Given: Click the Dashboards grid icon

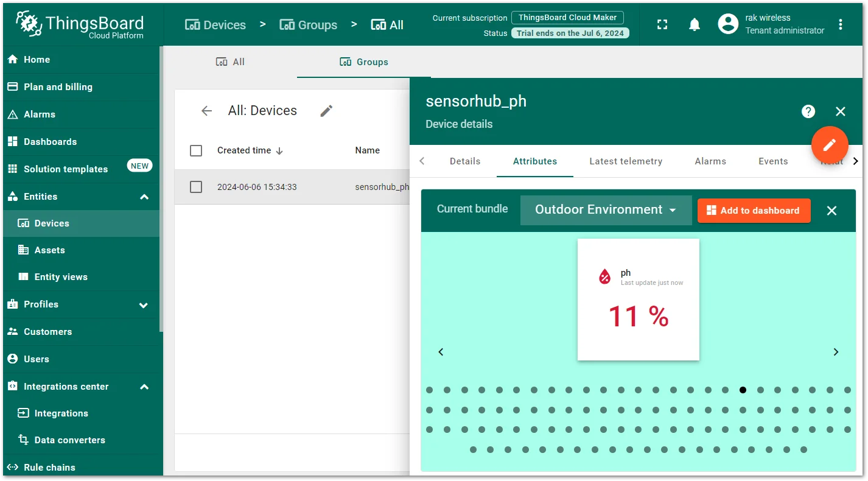Looking at the screenshot, I should click(x=12, y=142).
